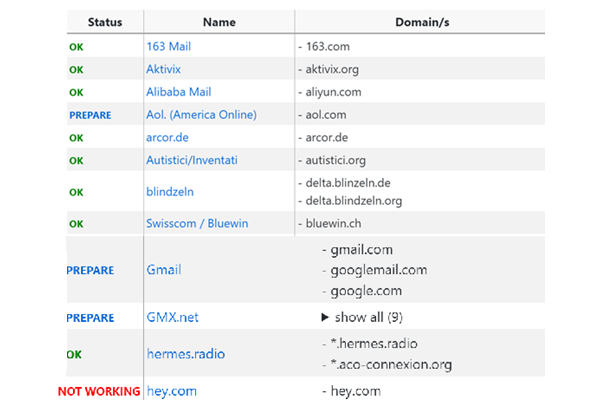Screen dimensions: 600x400
Task: Click the PREPARE status beside Gmail
Action: point(90,270)
